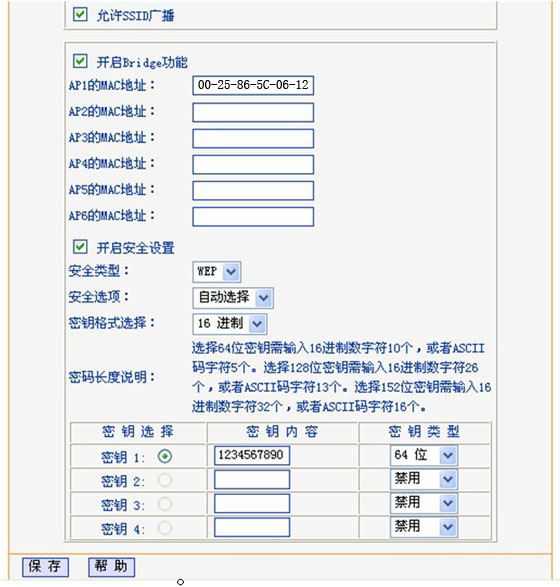This screenshot has width=560, height=587.
Task: Uncheck the 允许SSID广播 checkbox
Action: 80,14
